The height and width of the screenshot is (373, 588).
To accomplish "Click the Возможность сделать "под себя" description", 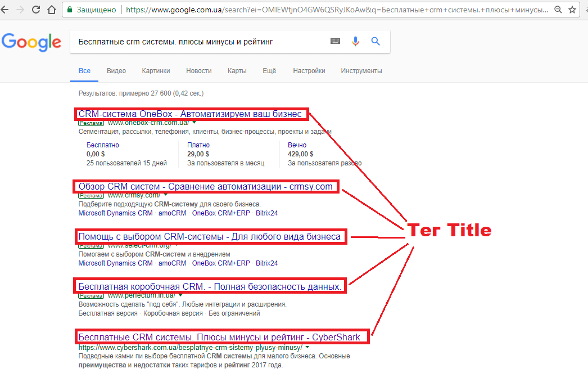I will (182, 304).
